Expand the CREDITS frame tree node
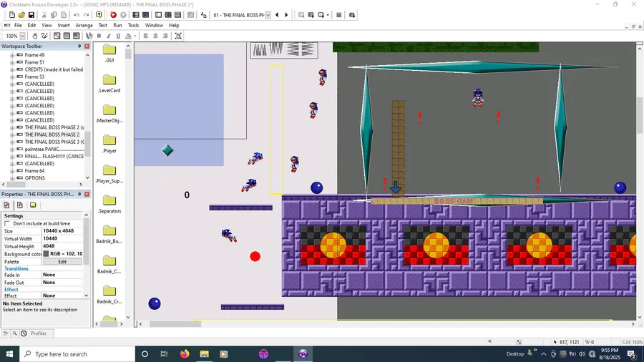Screen dimensions: 644x362 (x=12, y=70)
